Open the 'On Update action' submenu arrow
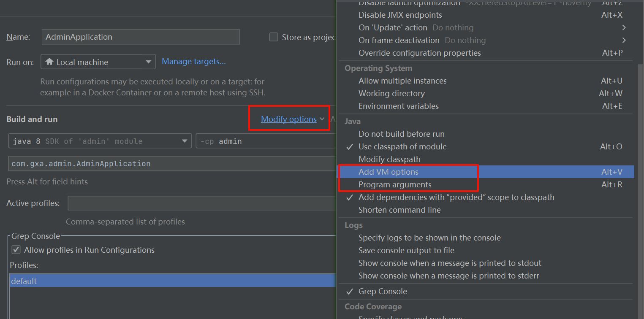Image resolution: width=644 pixels, height=319 pixels. click(624, 28)
